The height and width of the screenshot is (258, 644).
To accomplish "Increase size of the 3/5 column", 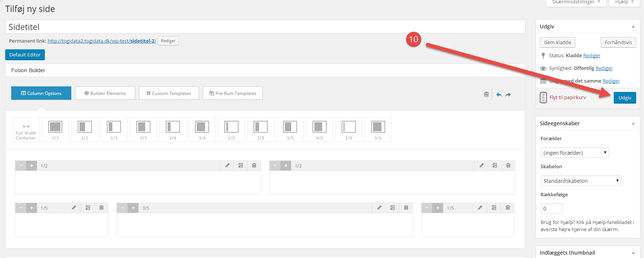I will 133,208.
